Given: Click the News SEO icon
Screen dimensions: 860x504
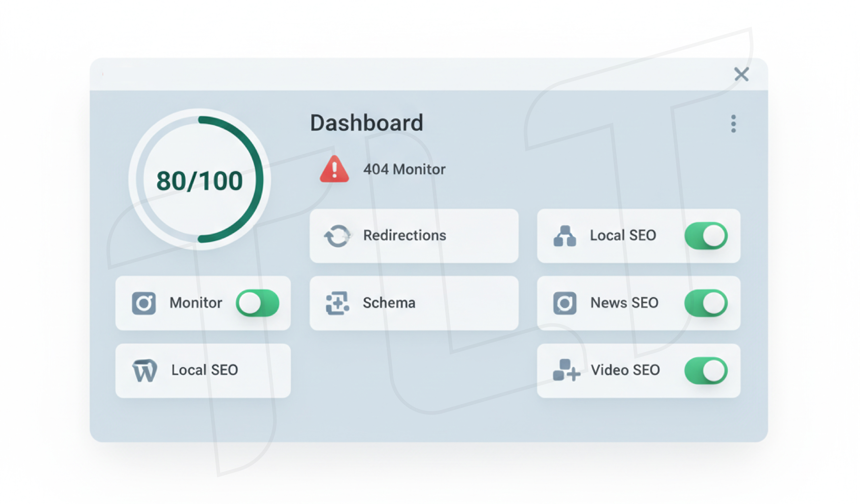Looking at the screenshot, I should [x=565, y=303].
